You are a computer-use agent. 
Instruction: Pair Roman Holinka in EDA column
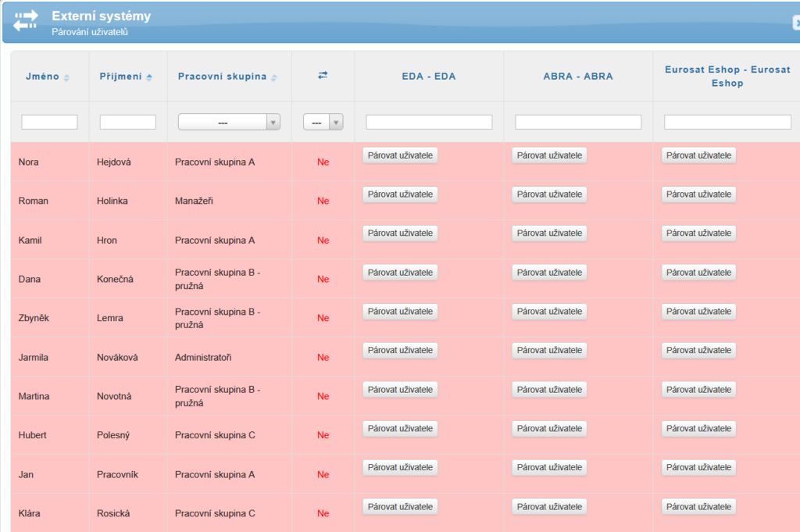(400, 195)
